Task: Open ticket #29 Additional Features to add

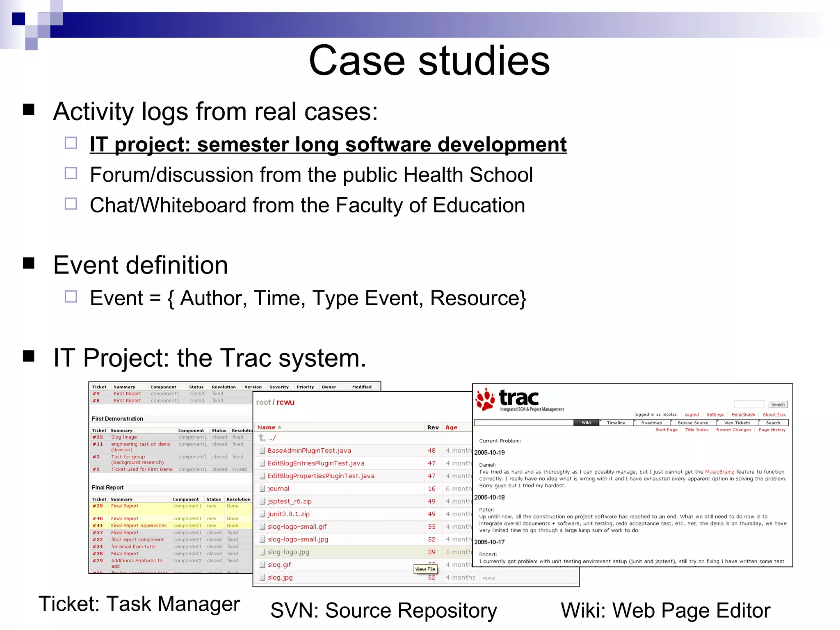Action: (137, 563)
